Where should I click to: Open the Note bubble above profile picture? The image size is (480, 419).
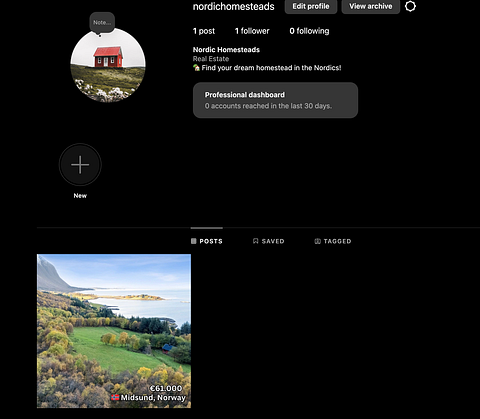coord(102,23)
